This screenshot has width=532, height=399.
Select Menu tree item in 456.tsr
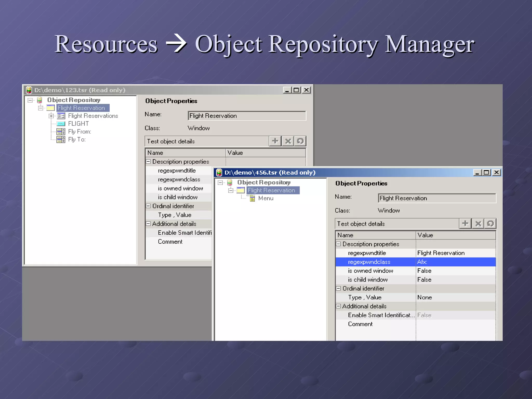tap(266, 198)
